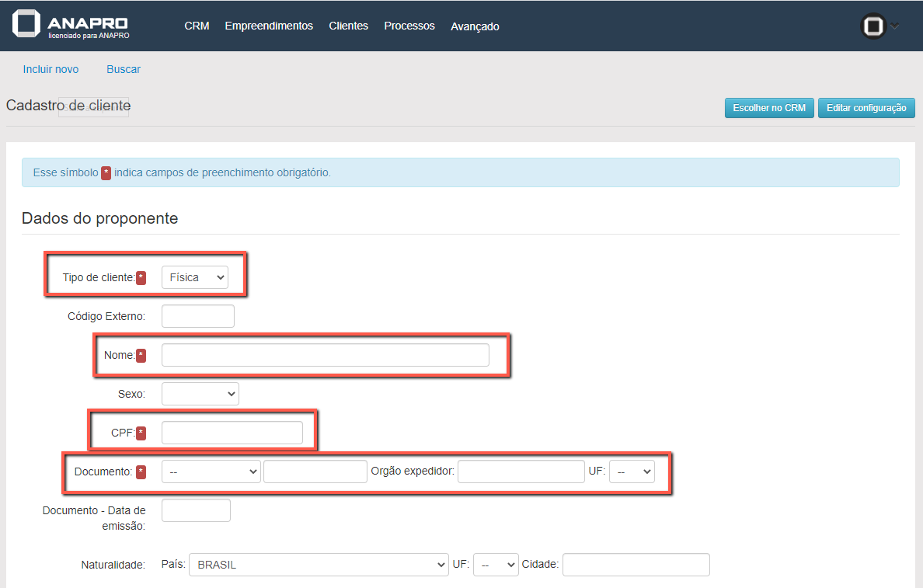Click the Naturalidade Cidade input field
Screen dimensions: 923x588
(636, 565)
